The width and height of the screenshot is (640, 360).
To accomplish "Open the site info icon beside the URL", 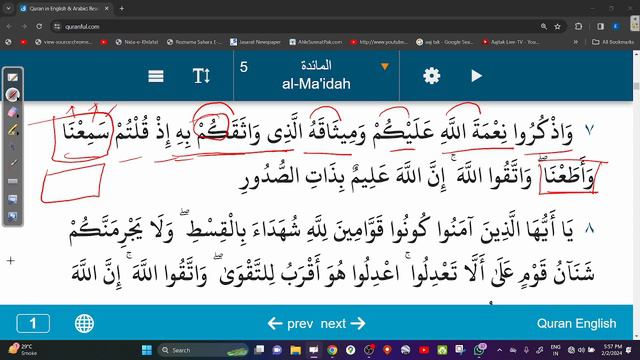I will 57,26.
